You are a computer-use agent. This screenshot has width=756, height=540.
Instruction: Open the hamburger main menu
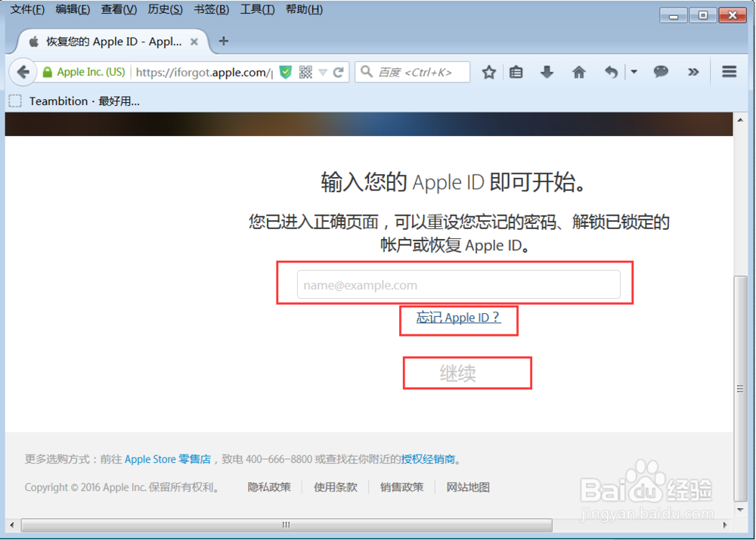[729, 72]
